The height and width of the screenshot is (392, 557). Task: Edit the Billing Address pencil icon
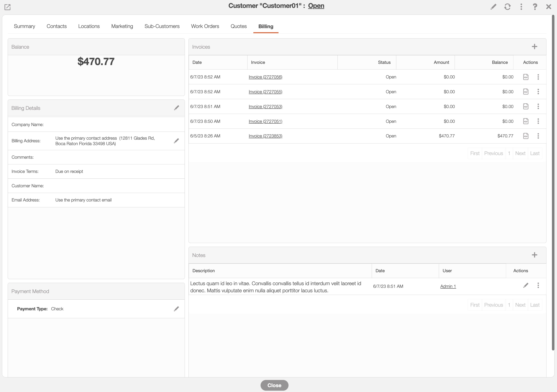coord(176,141)
